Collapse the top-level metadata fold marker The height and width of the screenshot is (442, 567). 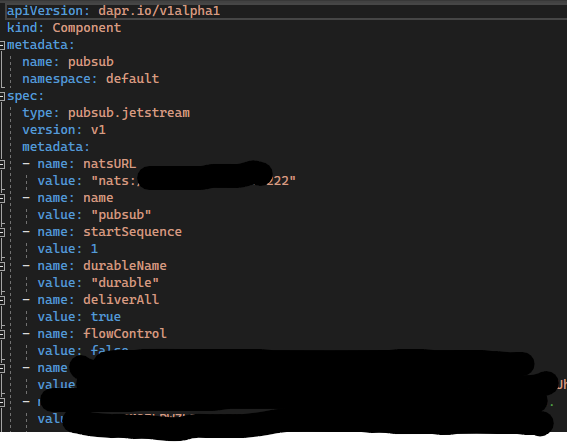(2, 45)
